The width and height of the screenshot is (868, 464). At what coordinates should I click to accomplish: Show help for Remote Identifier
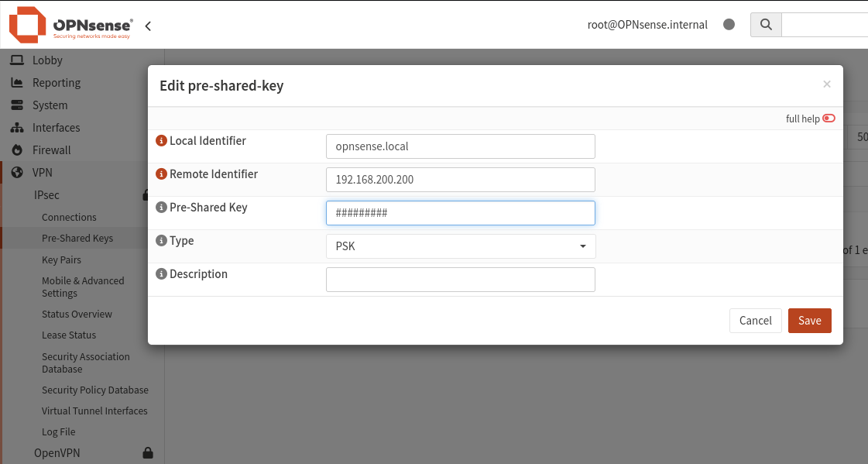(x=161, y=174)
